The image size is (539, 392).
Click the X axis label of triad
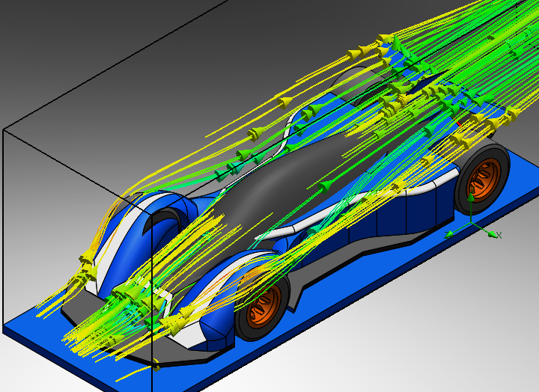(x=499, y=236)
